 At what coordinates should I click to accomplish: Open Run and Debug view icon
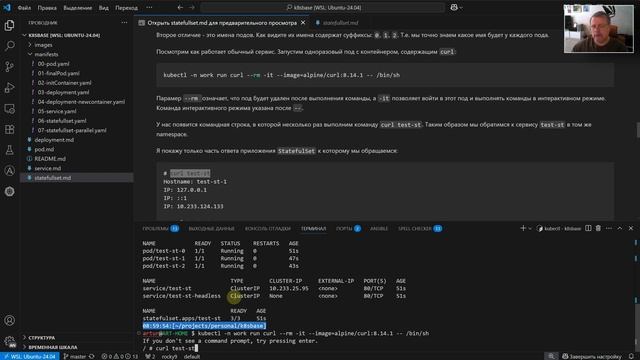[x=9, y=87]
